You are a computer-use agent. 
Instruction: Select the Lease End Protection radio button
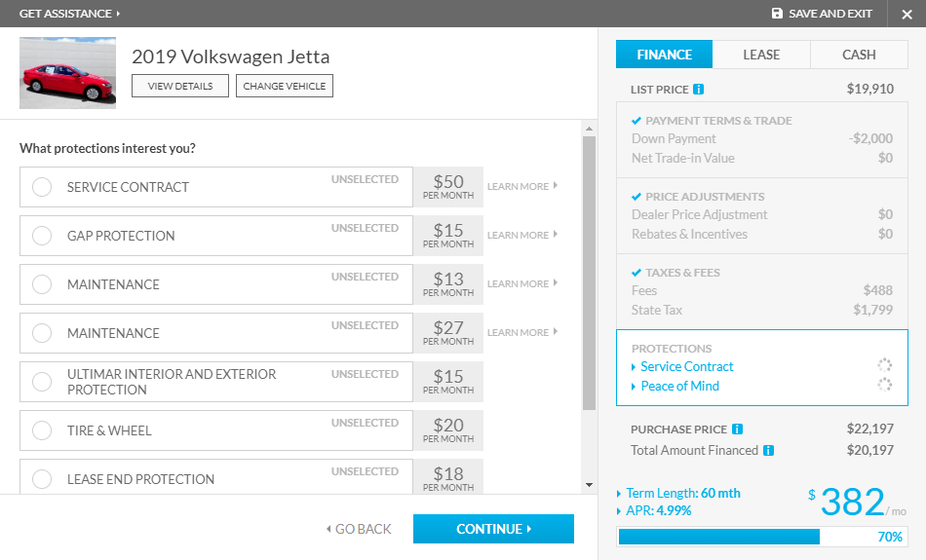pyautogui.click(x=42, y=479)
